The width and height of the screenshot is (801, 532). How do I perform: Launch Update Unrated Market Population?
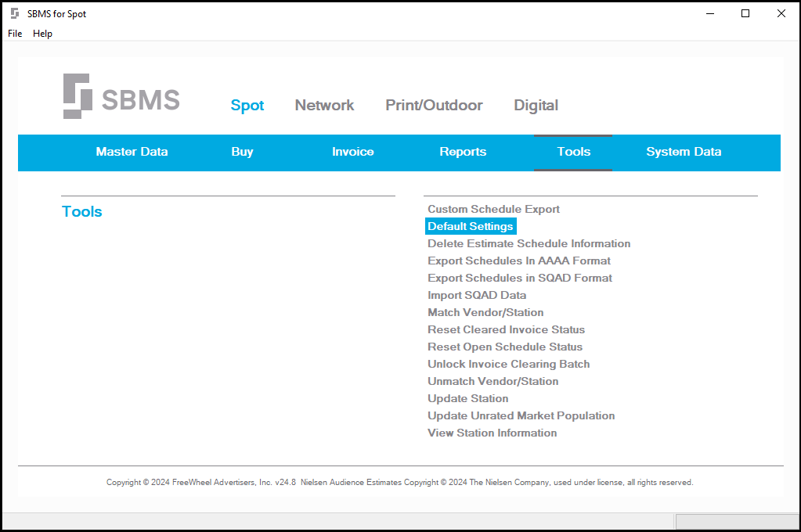[x=521, y=415]
